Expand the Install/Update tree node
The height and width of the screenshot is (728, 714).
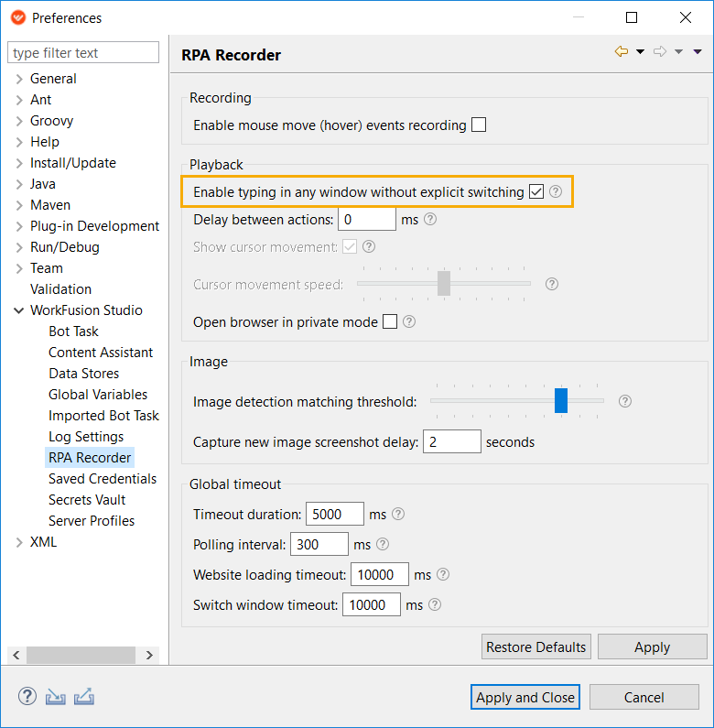tap(19, 163)
